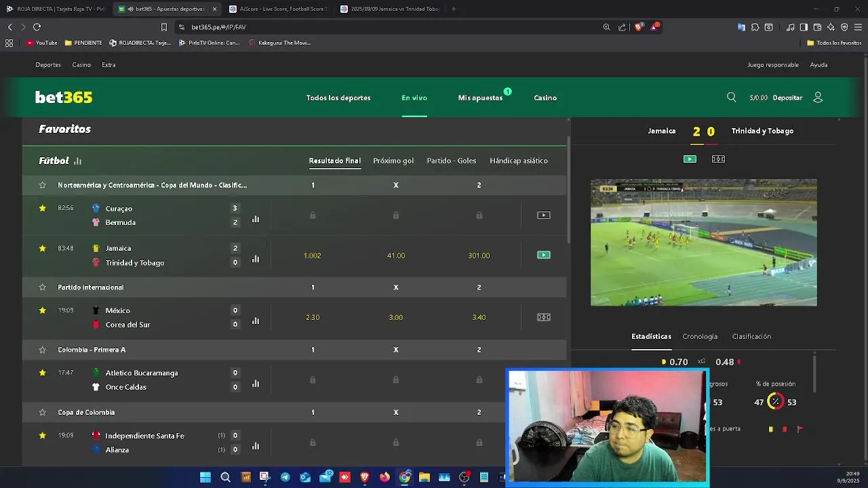Select the Resultado final market tab
Image resolution: width=868 pixels, height=488 pixels.
(x=334, y=161)
